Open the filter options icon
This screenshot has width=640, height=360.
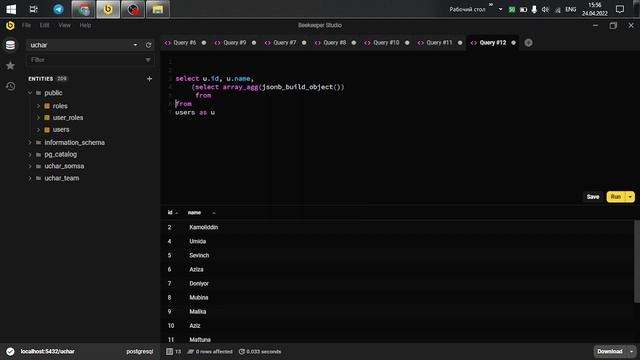tap(148, 60)
